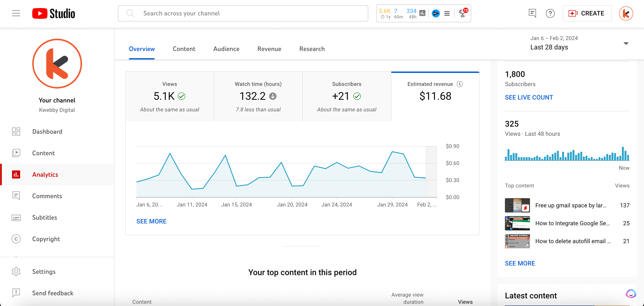Viewport: 644px width, 306px height.
Task: Click SEE MORE under estimated revenue chart
Action: tap(152, 221)
